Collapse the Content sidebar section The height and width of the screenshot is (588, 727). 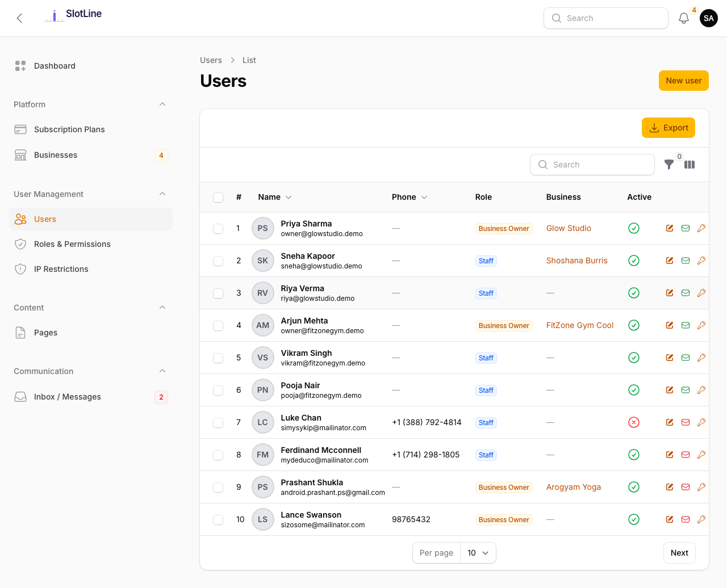(x=162, y=307)
